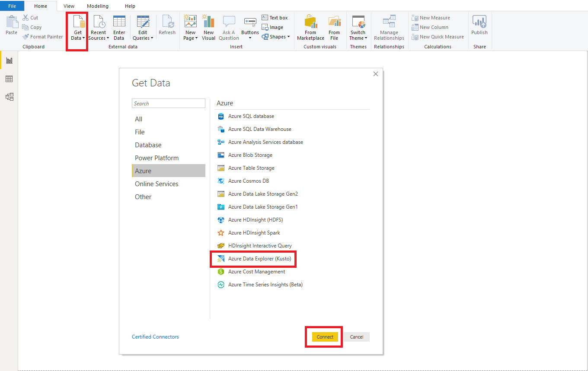Switch to the Modeling tab

(97, 6)
